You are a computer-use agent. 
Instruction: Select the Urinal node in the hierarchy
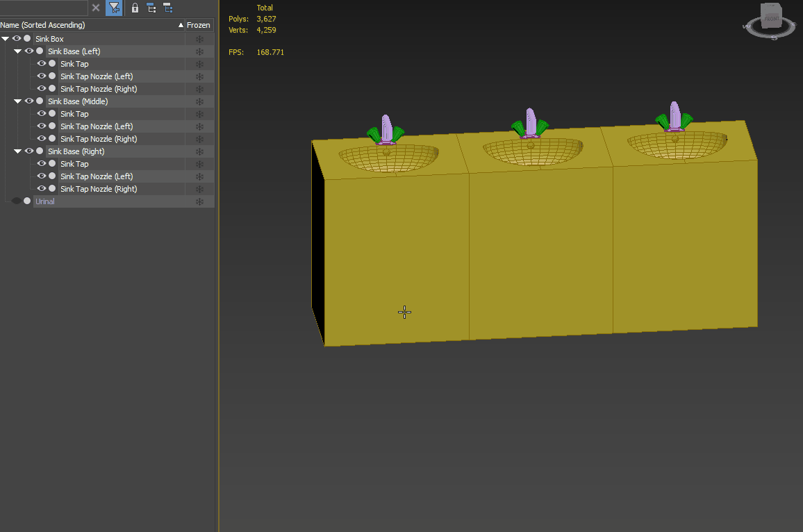44,201
